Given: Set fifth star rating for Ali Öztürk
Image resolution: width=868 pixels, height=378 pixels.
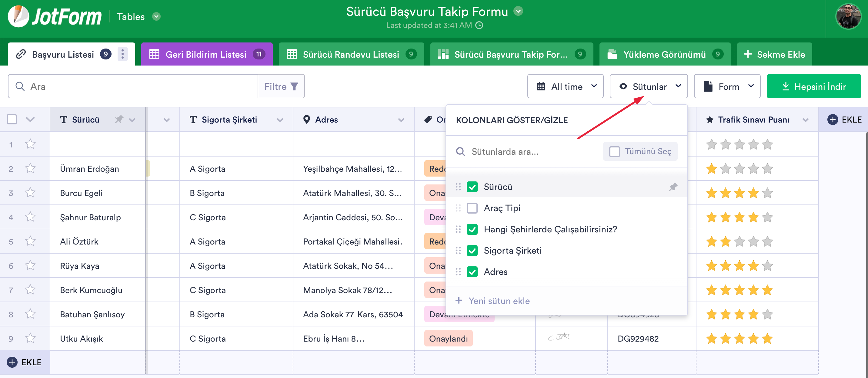Looking at the screenshot, I should (x=767, y=241).
